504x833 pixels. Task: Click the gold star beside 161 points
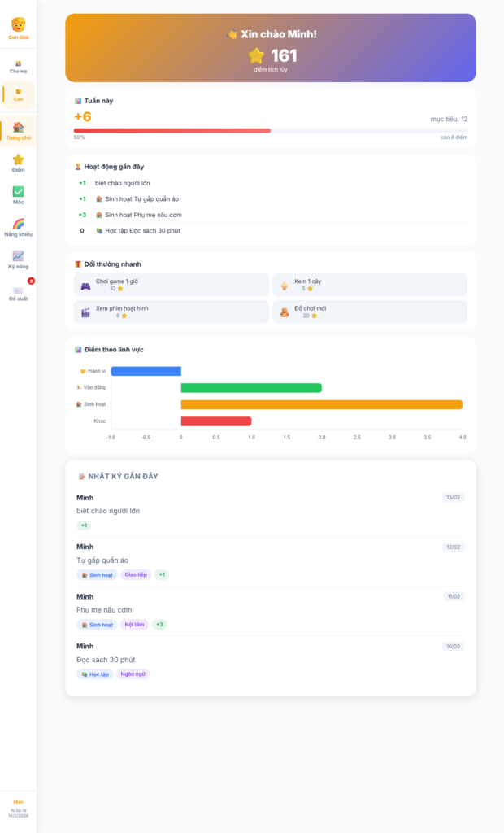pyautogui.click(x=257, y=55)
